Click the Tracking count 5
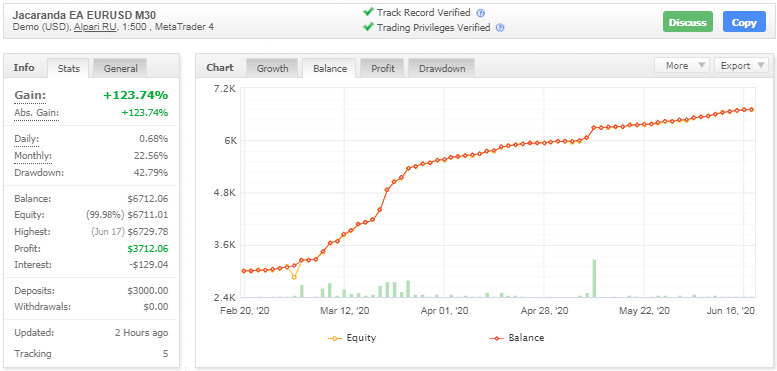The width and height of the screenshot is (777, 371). click(x=166, y=354)
